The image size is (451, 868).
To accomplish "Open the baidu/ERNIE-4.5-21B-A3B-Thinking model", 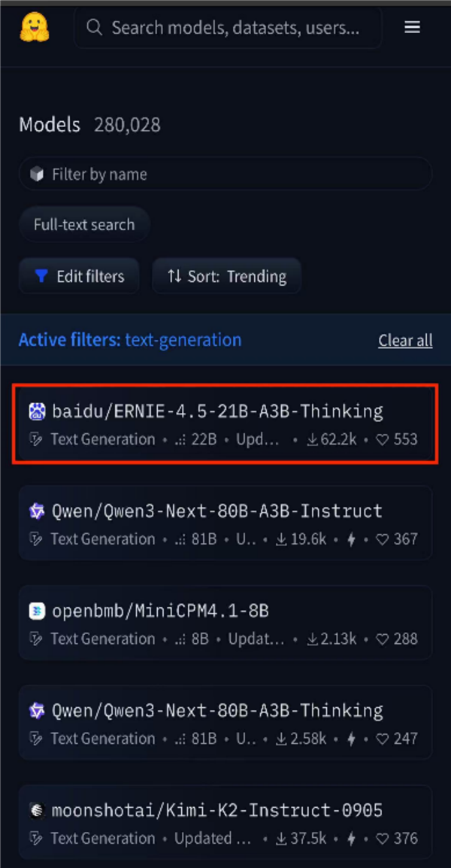I will point(217,411).
